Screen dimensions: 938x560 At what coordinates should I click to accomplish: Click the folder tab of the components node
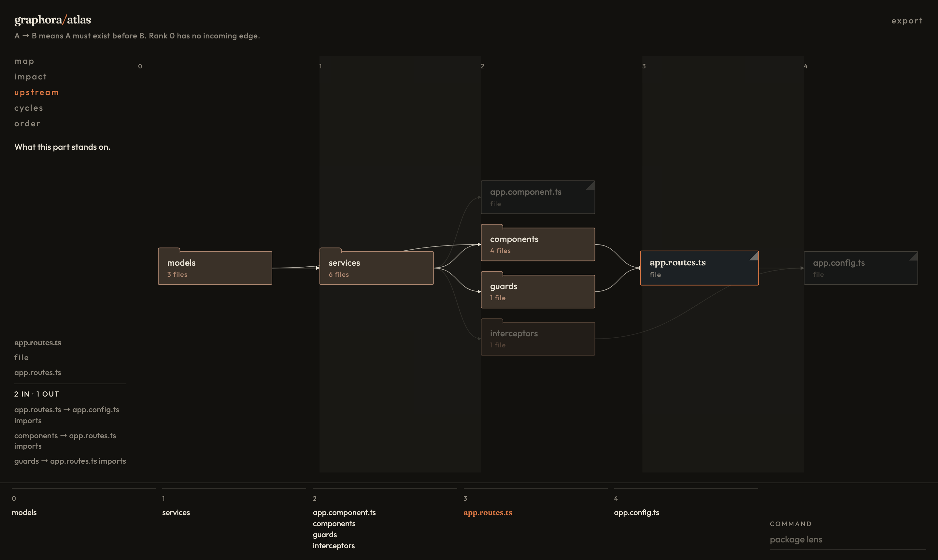[492, 226]
